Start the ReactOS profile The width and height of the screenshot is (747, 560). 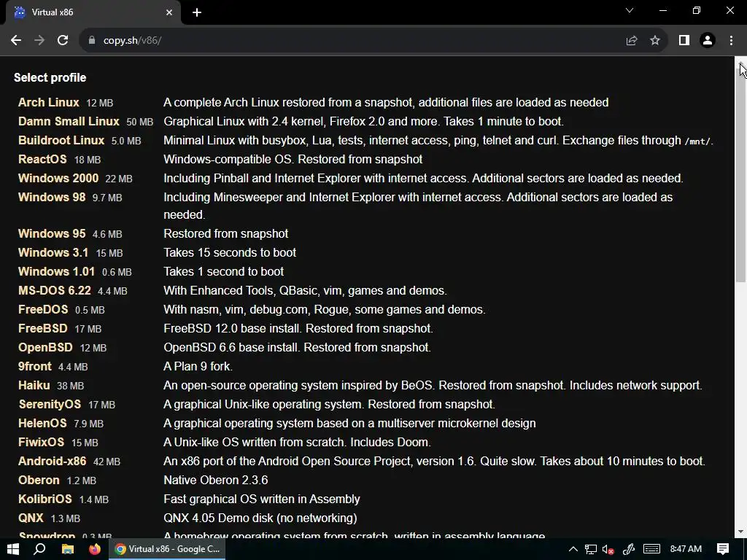pyautogui.click(x=42, y=159)
